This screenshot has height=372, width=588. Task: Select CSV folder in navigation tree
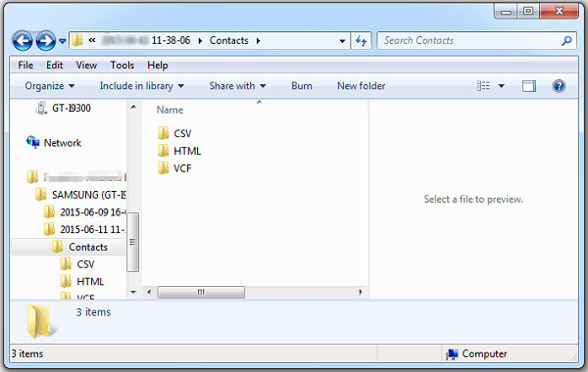[77, 264]
